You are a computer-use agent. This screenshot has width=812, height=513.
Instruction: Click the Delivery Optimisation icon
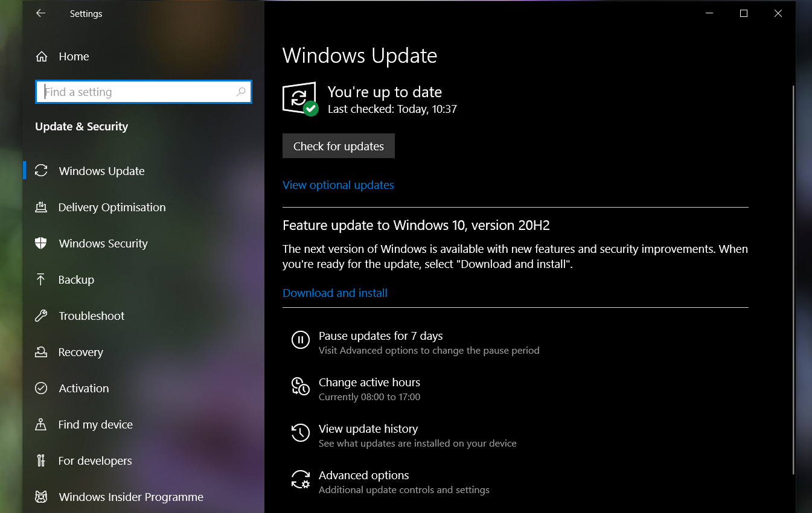[41, 207]
